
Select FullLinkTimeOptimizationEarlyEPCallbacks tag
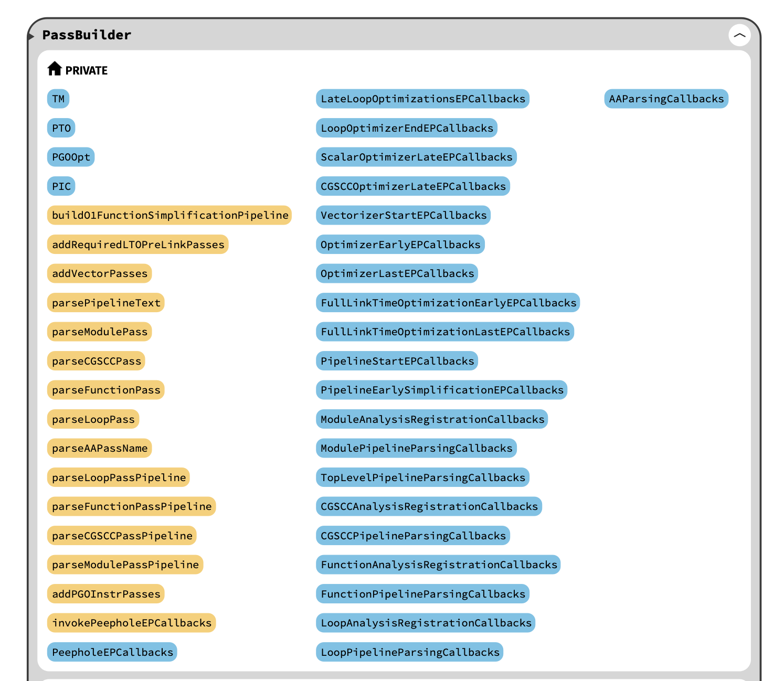click(x=448, y=303)
